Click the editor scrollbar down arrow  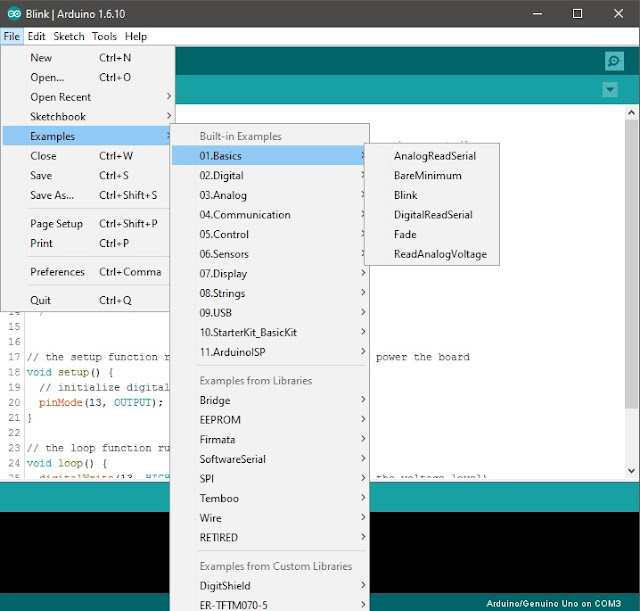pos(631,471)
